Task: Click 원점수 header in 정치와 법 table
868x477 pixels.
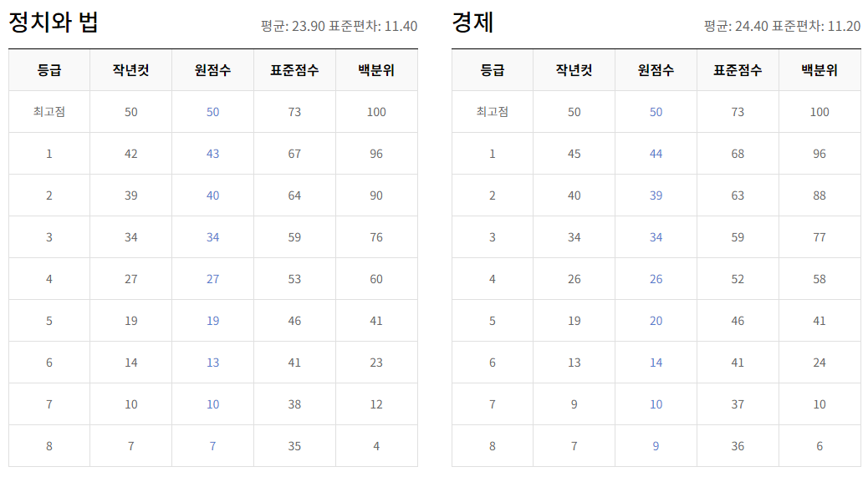Action: [212, 70]
